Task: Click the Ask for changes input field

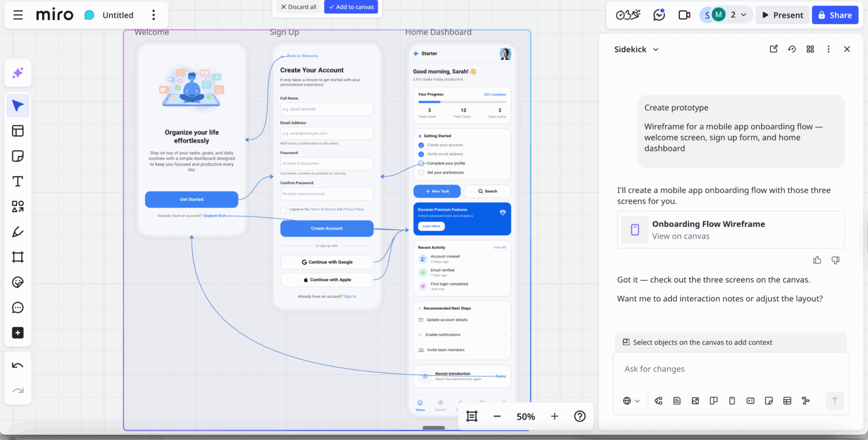Action: point(730,369)
